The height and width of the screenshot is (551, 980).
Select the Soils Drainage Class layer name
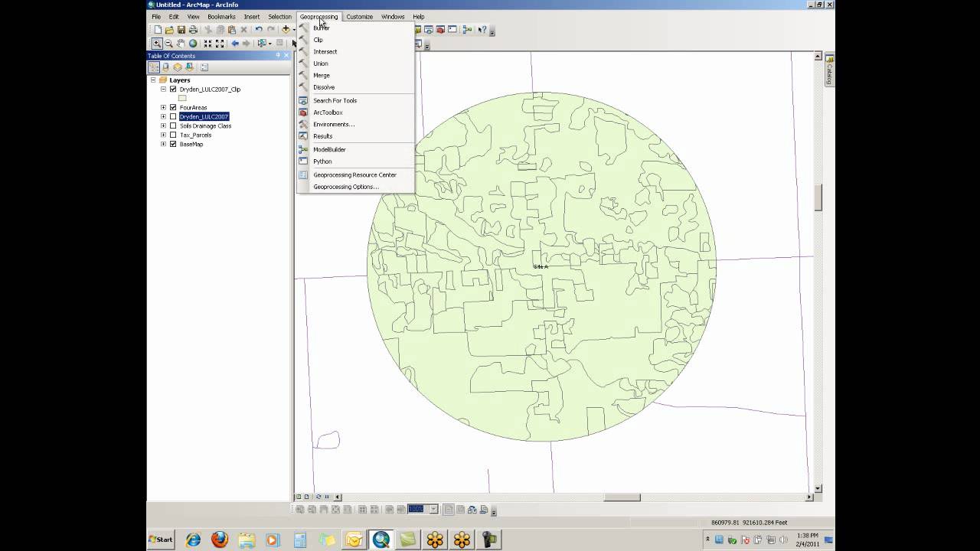(x=205, y=126)
